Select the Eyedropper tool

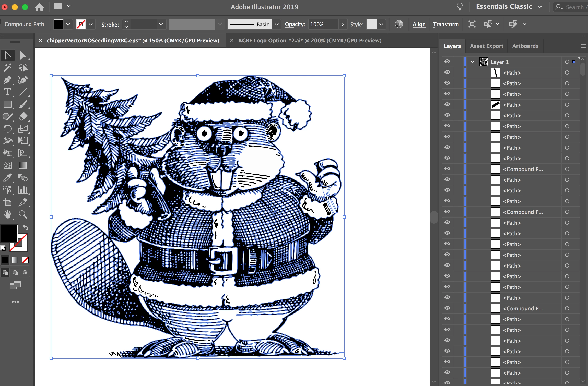[x=7, y=178]
